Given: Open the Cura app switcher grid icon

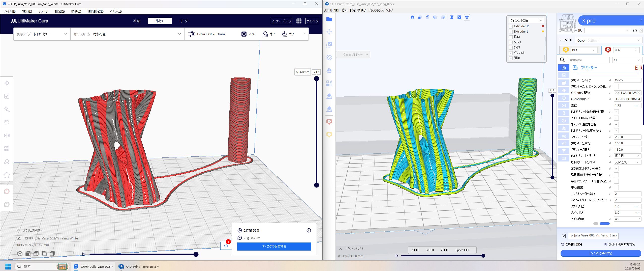Looking at the screenshot, I should pos(299,21).
